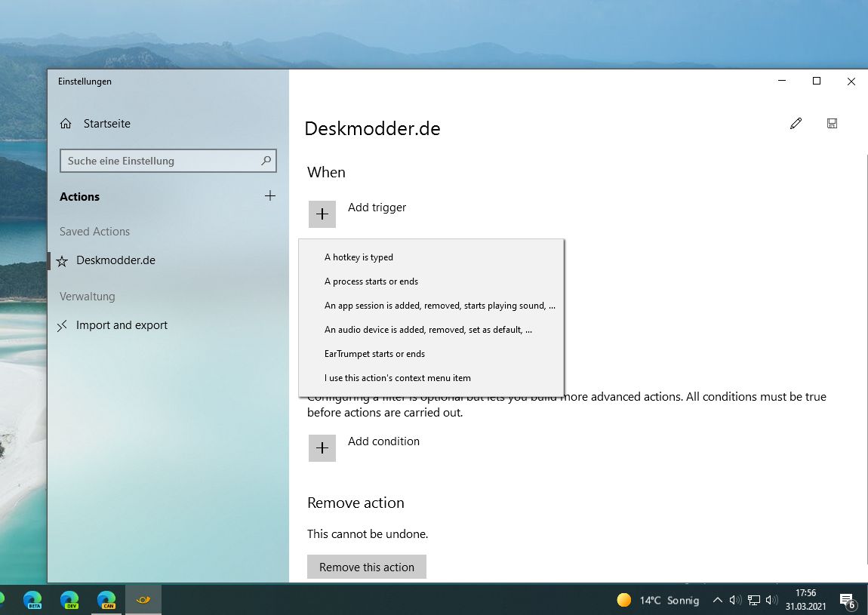
Task: Click the Add condition plus button
Action: pos(322,447)
